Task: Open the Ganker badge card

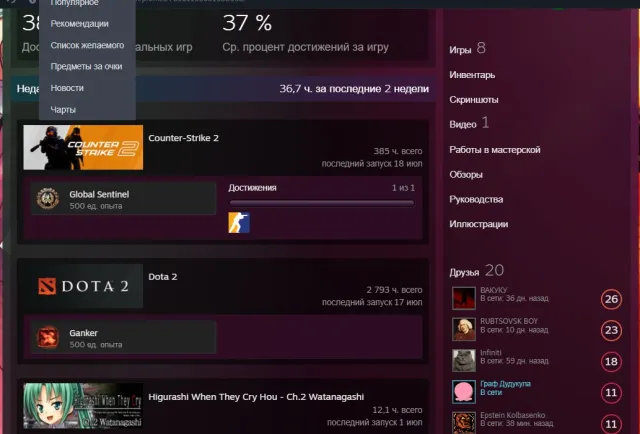Action: point(123,337)
